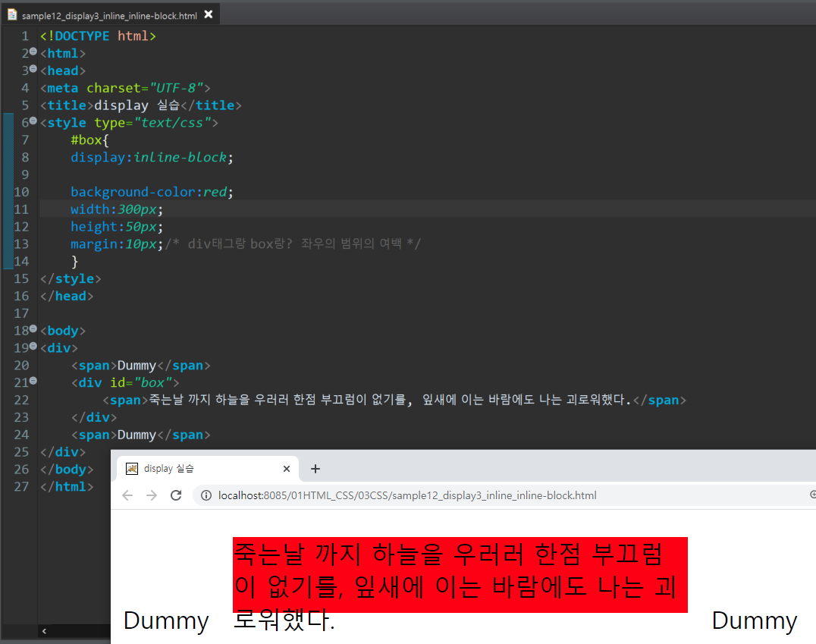816x644 pixels.
Task: Collapse the head tag fold on line 3
Action: coord(33,69)
